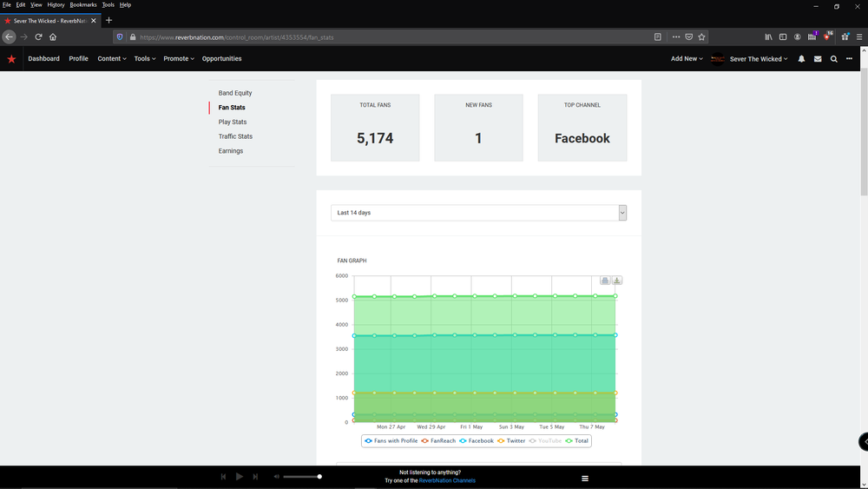Open the Sever The Wicked account dropdown
Screen dimensions: 868x489
pyautogui.click(x=759, y=59)
